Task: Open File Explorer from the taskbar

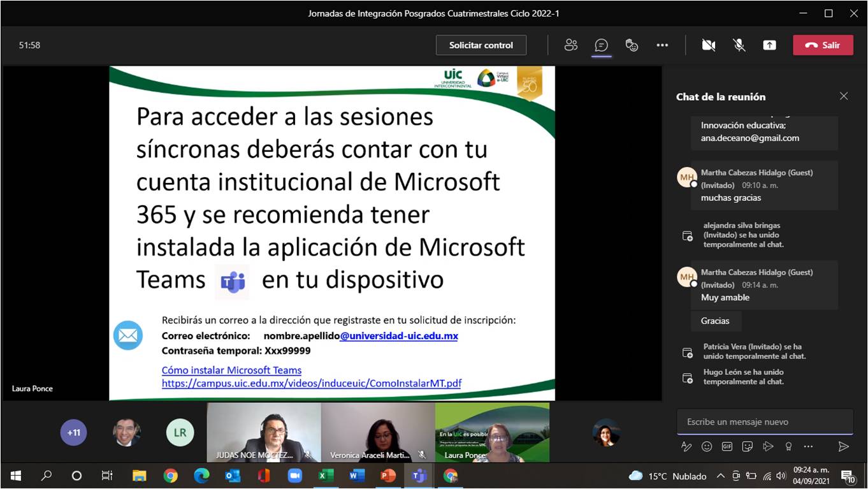Action: pyautogui.click(x=139, y=476)
